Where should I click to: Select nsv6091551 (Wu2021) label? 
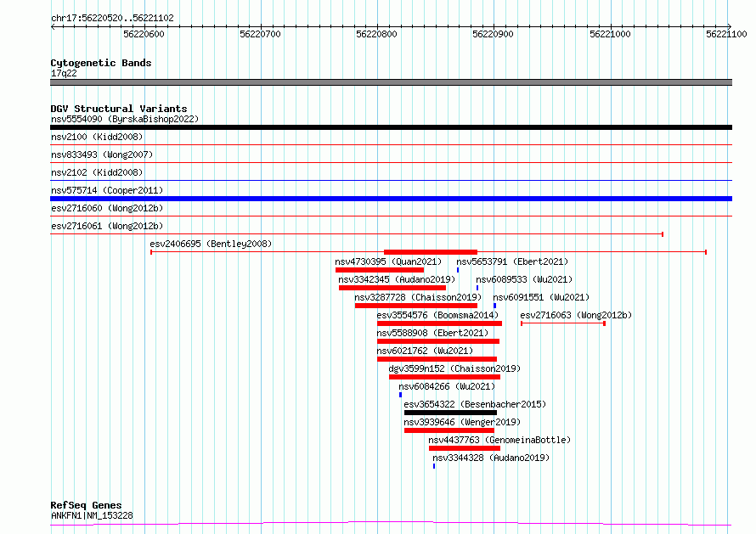[x=541, y=297]
